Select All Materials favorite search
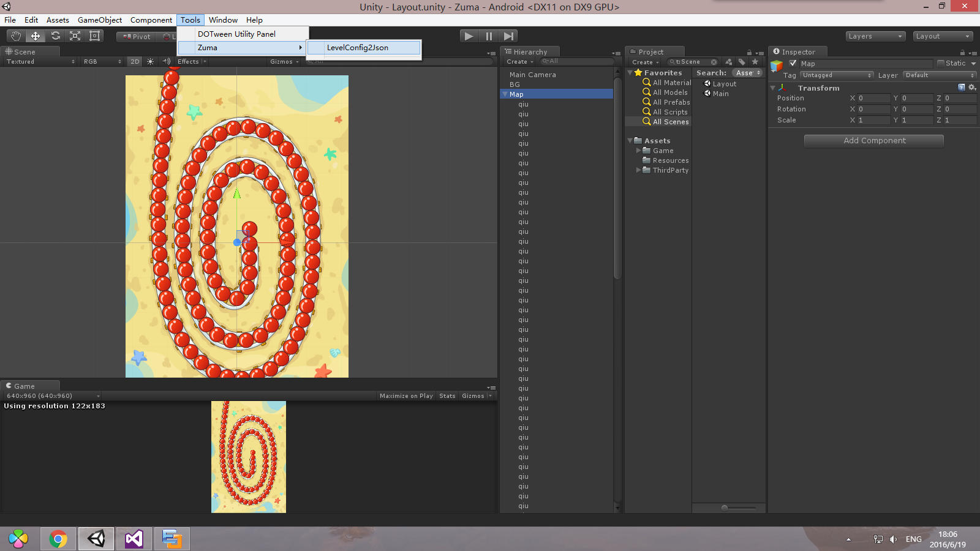 pos(667,83)
